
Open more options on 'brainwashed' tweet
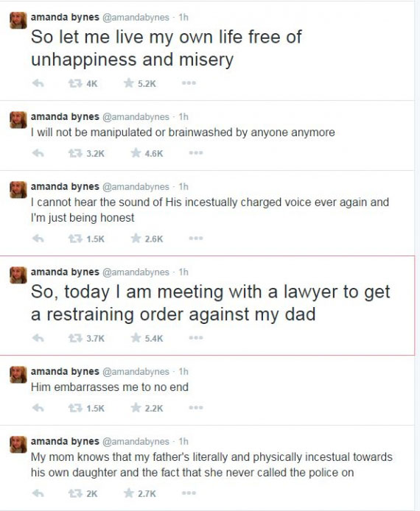point(196,153)
